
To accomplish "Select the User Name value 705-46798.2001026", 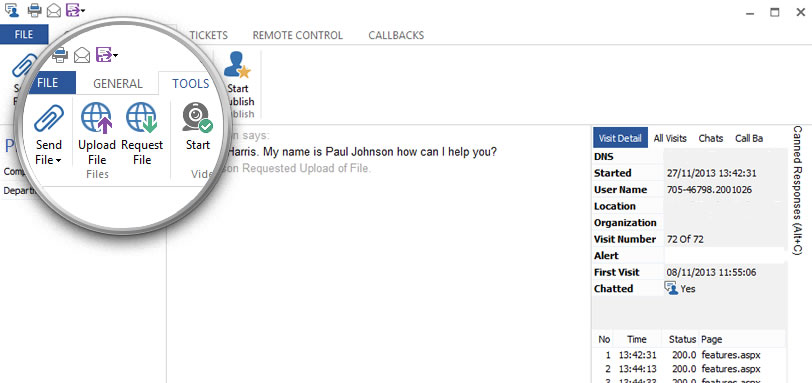I will [x=709, y=189].
